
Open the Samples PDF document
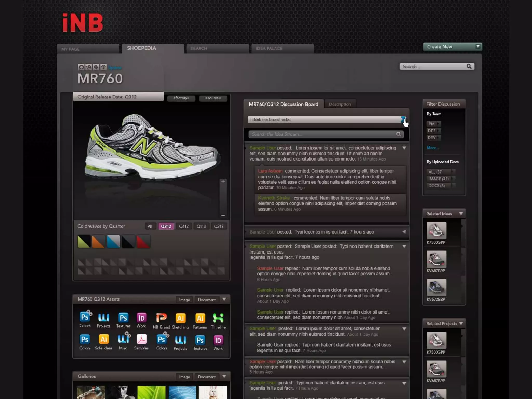(x=141, y=339)
